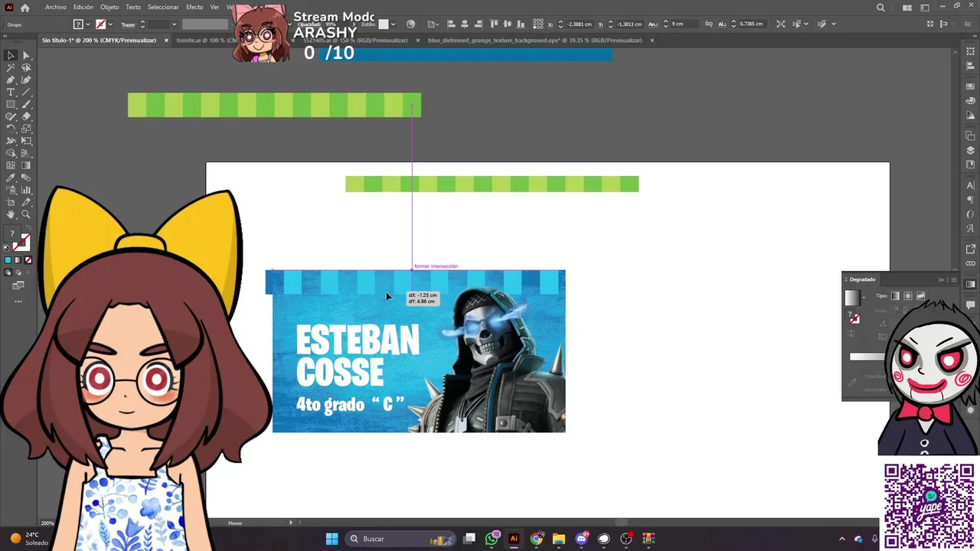Activate the Hand tool

(11, 214)
